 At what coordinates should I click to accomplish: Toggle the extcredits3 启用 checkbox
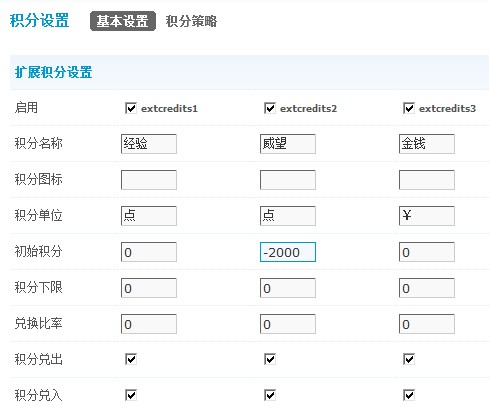coord(409,108)
